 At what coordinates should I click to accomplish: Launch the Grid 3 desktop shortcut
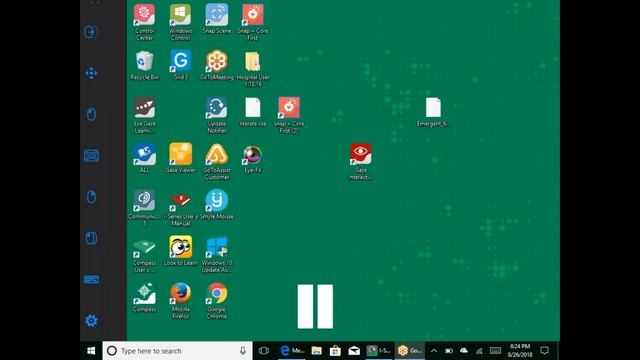click(180, 65)
